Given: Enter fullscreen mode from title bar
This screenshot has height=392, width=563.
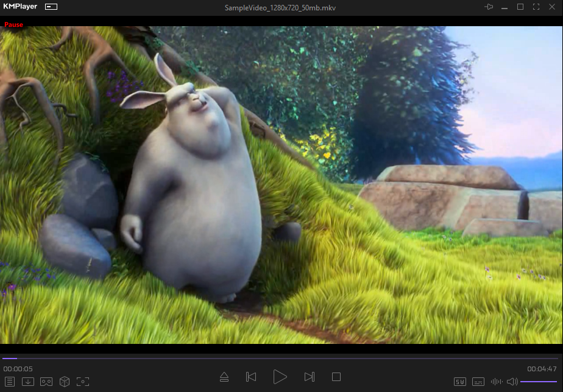Looking at the screenshot, I should 536,7.
